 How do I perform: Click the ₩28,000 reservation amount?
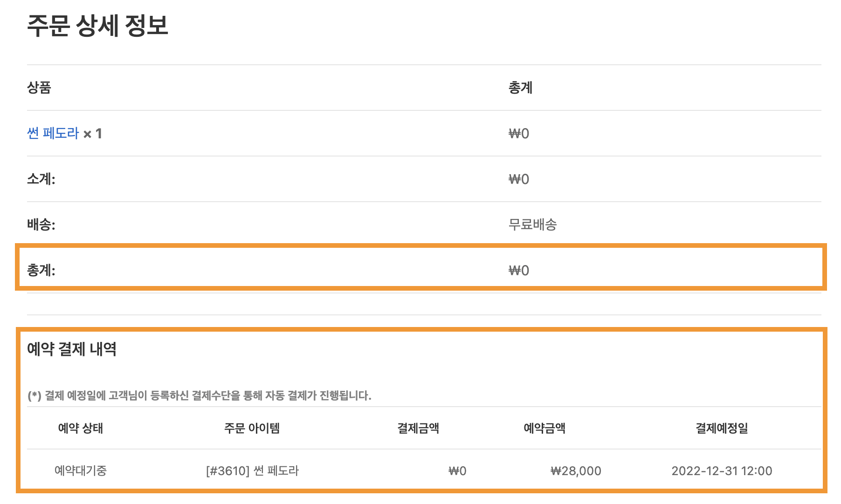pyautogui.click(x=576, y=471)
